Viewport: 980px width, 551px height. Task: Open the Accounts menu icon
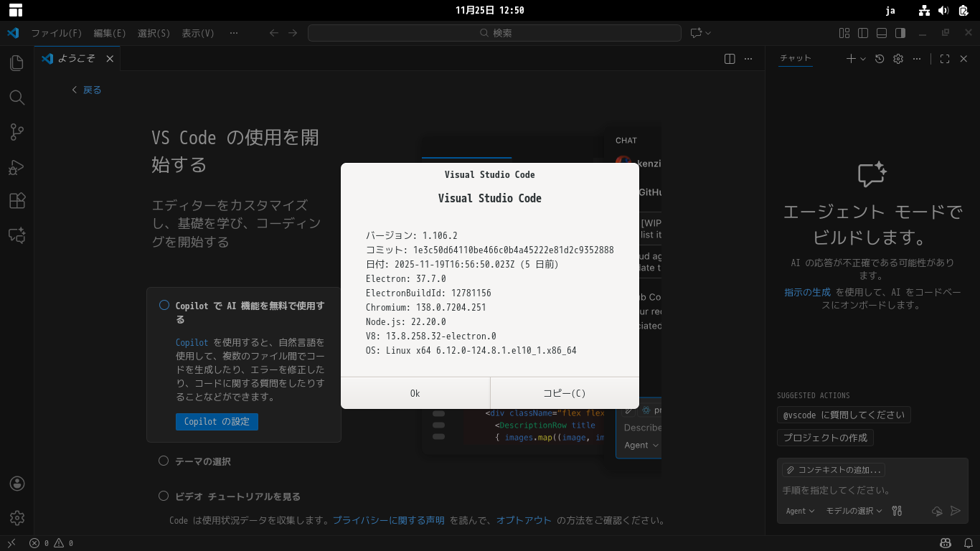point(17,484)
